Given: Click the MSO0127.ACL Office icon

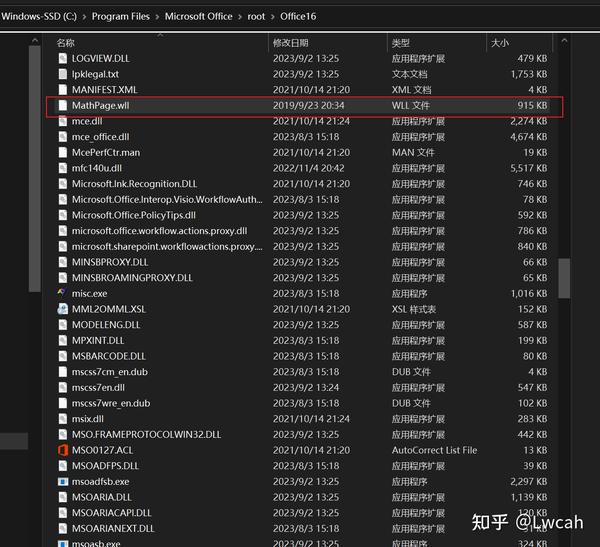Looking at the screenshot, I should click(x=63, y=450).
